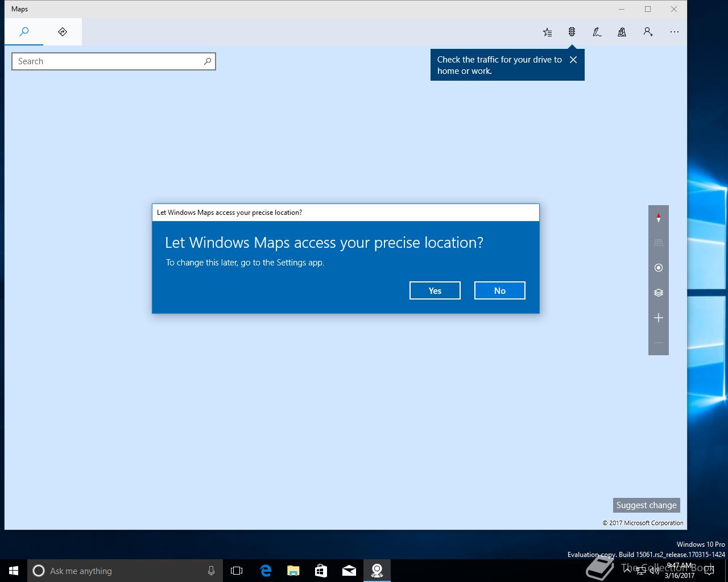728x582 pixels.
Task: Activate Cortana microphone icon
Action: [x=211, y=571]
